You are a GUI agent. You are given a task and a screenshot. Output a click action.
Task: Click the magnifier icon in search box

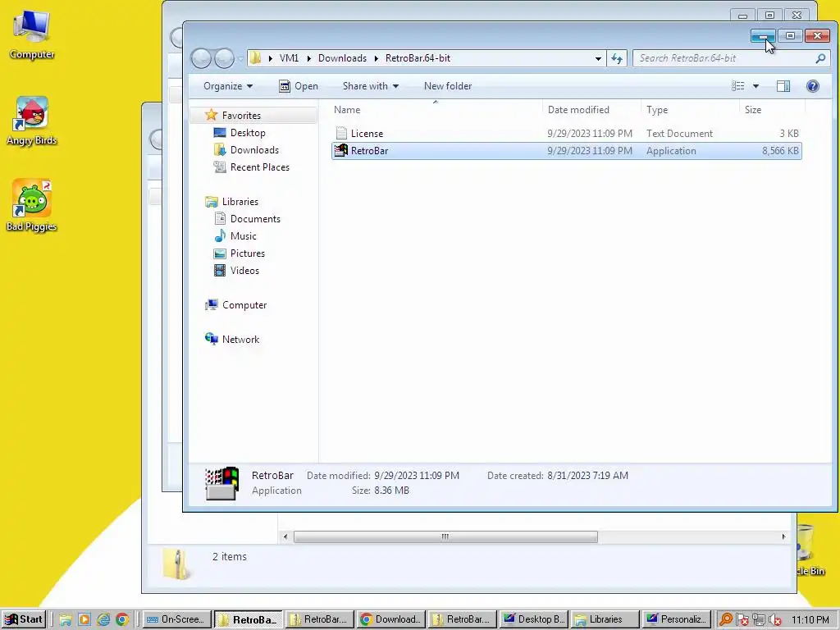click(x=820, y=58)
